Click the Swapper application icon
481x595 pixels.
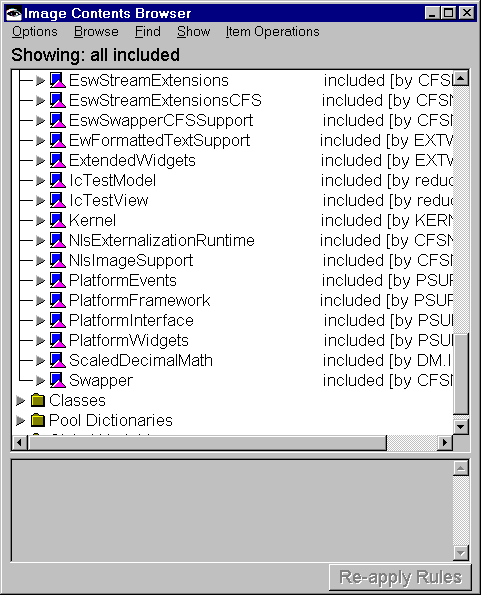(x=58, y=380)
